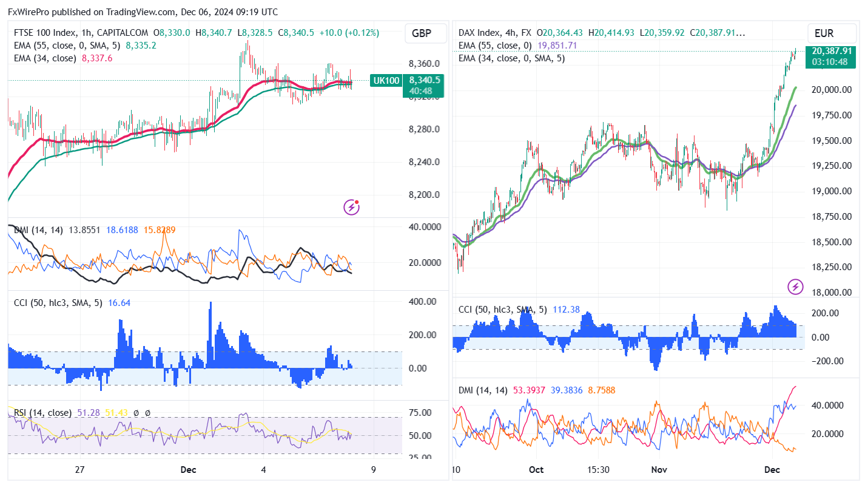This screenshot has height=482, width=868.
Task: Click the CCI legend on FTSE chart
Action: click(x=58, y=302)
